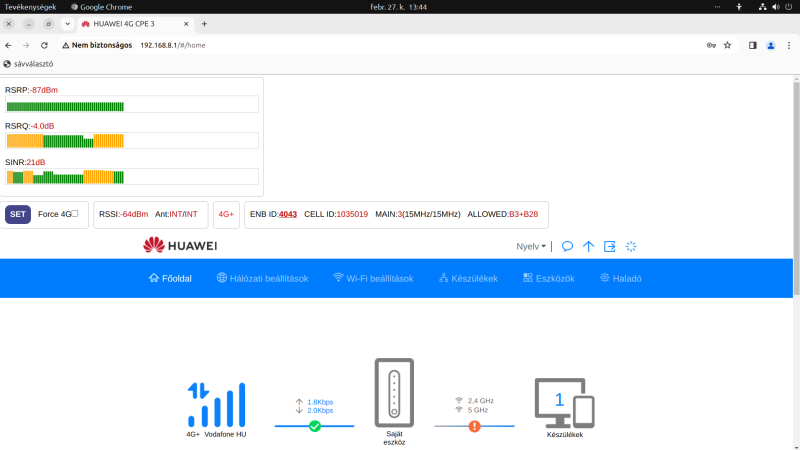This screenshot has width=800, height=450.
Task: Click RSSI:-64dBm reading
Action: click(x=123, y=214)
